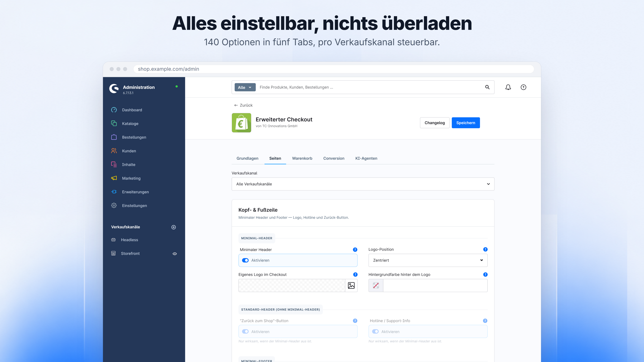644x362 pixels.
Task: Click the browser address bar
Action: pos(334,69)
